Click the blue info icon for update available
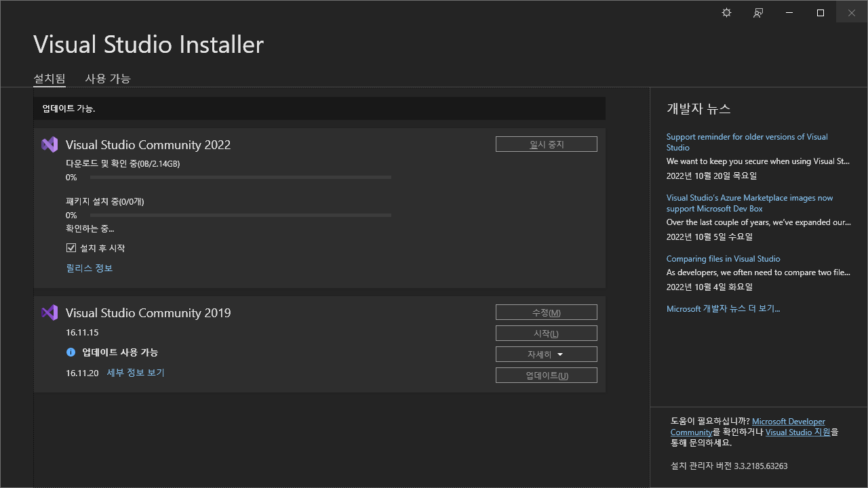This screenshot has width=868, height=488. click(x=71, y=352)
